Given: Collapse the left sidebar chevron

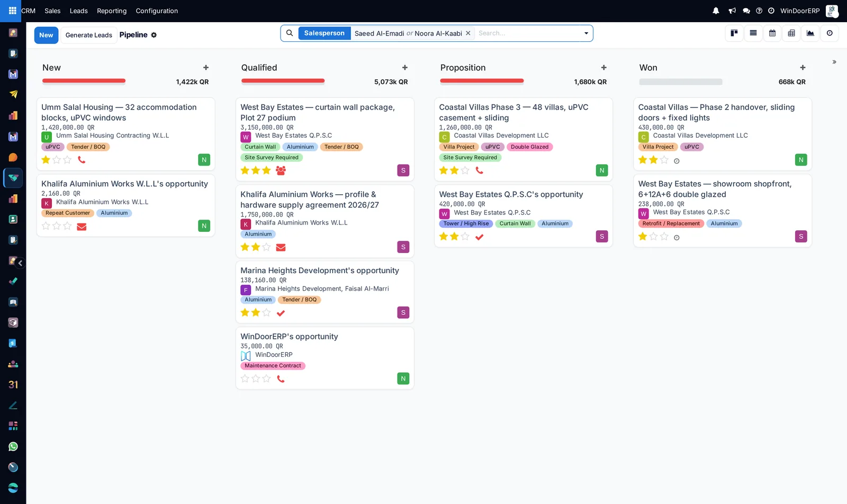Looking at the screenshot, I should (x=20, y=263).
